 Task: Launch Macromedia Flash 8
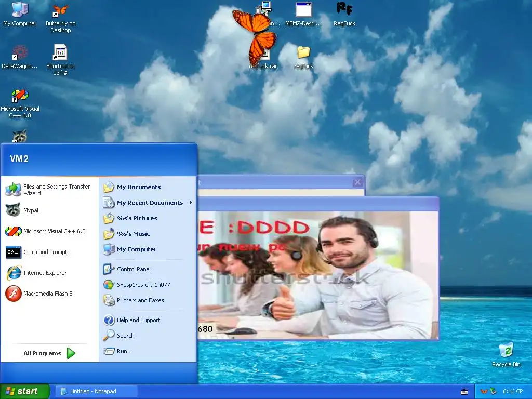tap(49, 293)
